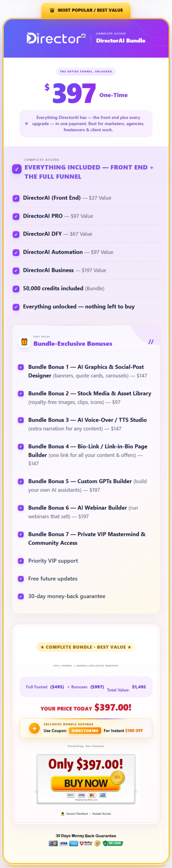Click the 'One-Time' label next to the price
Image resolution: width=172 pixels, height=868 pixels.
pos(113,95)
